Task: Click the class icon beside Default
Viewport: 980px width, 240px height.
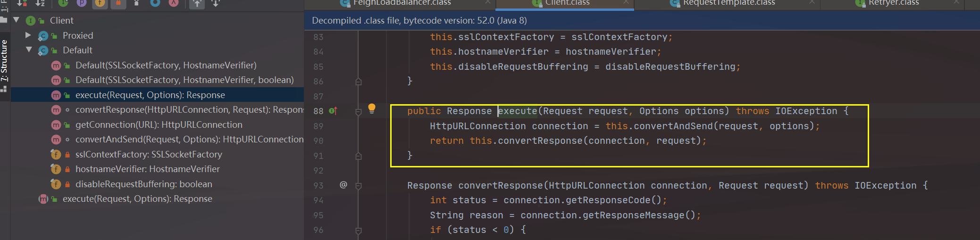Action: click(x=43, y=50)
